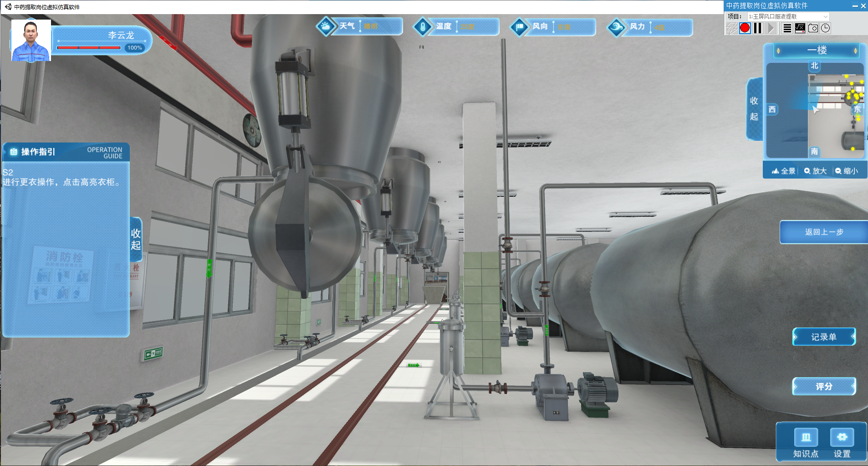Click the weather (天气) cloud icon

326,26
